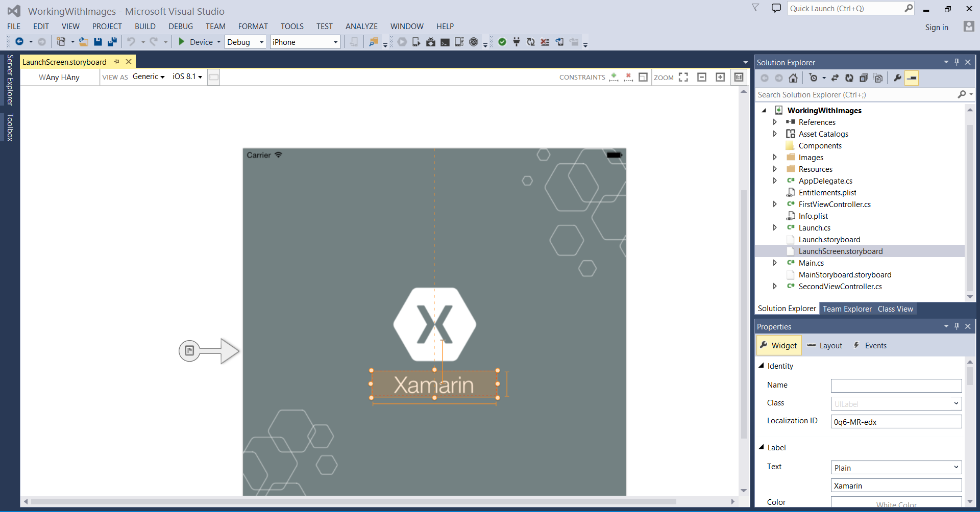This screenshot has width=980, height=512.
Task: Click the Localization ID input field
Action: pyautogui.click(x=896, y=422)
